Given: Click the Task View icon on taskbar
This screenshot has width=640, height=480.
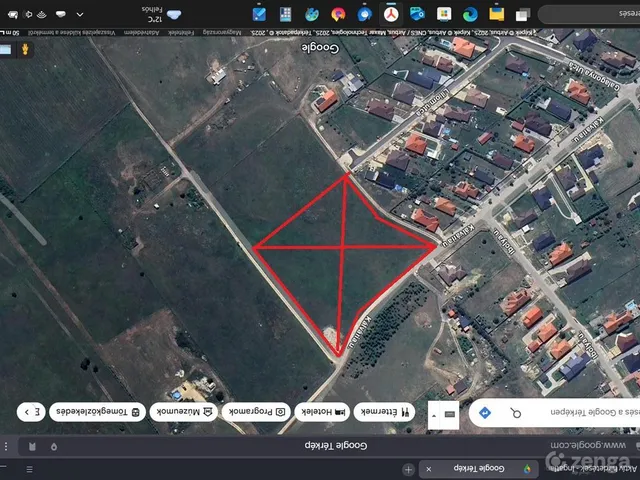Looking at the screenshot, I should (523, 15).
